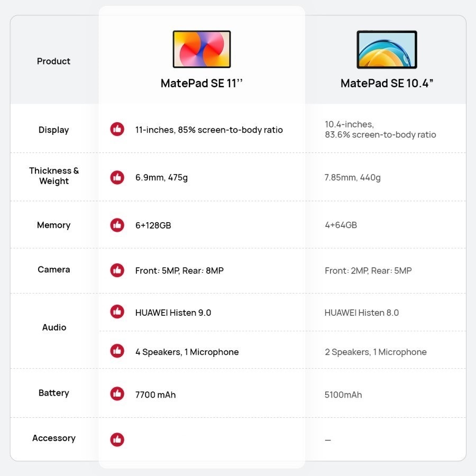Click thumbs-up icon beside 6.9mm, 475g

[x=117, y=177]
